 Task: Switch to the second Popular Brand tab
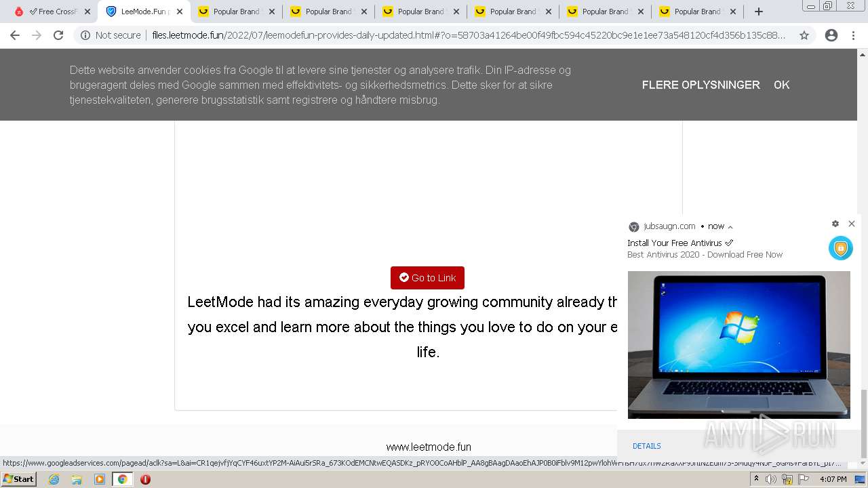(x=329, y=12)
